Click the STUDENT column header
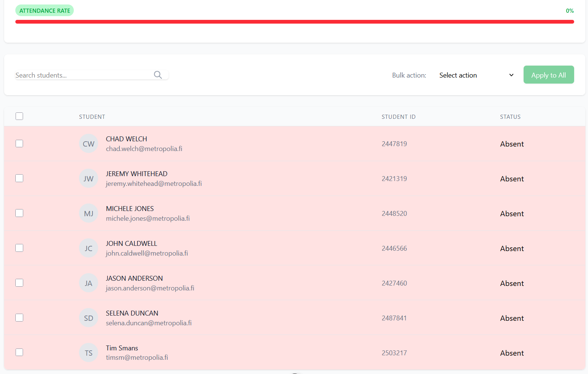 point(92,117)
